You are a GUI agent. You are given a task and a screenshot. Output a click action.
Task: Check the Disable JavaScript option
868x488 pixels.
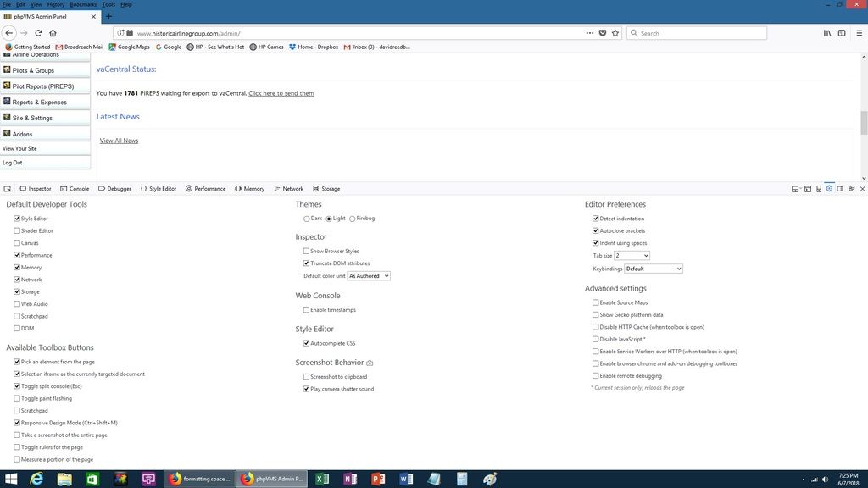pyautogui.click(x=596, y=339)
